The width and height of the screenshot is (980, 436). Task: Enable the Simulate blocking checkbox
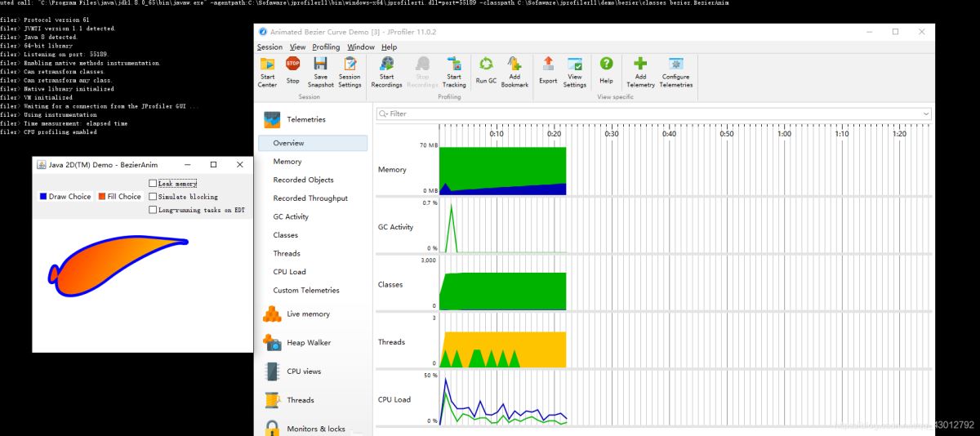pos(153,197)
